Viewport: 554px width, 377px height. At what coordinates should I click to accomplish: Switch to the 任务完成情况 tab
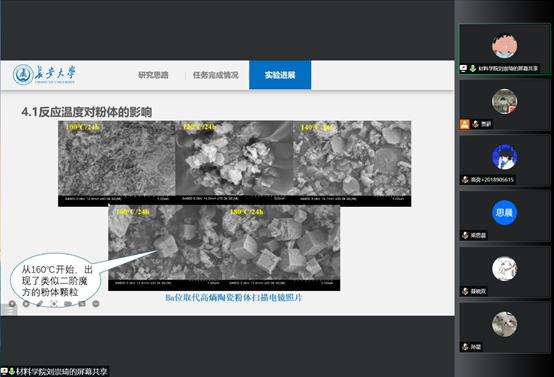[216, 75]
